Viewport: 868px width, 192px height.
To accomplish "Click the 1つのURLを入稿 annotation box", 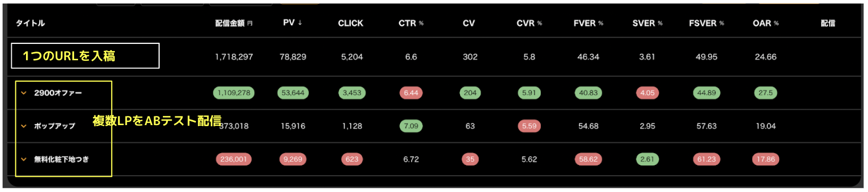I will click(x=85, y=56).
